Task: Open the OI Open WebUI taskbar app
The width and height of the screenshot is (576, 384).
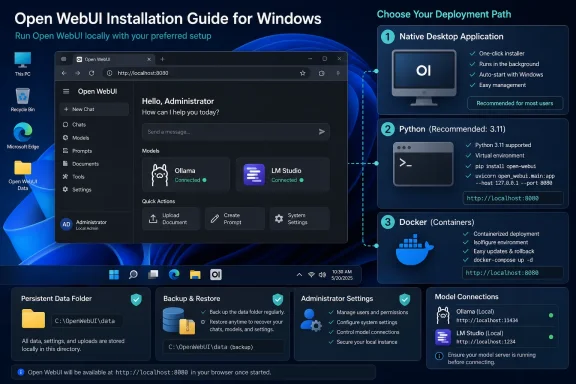Action: click(x=216, y=274)
